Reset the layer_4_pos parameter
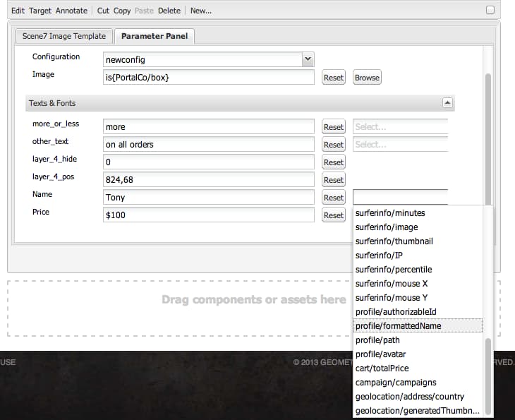The height and width of the screenshot is (420, 515). (334, 180)
